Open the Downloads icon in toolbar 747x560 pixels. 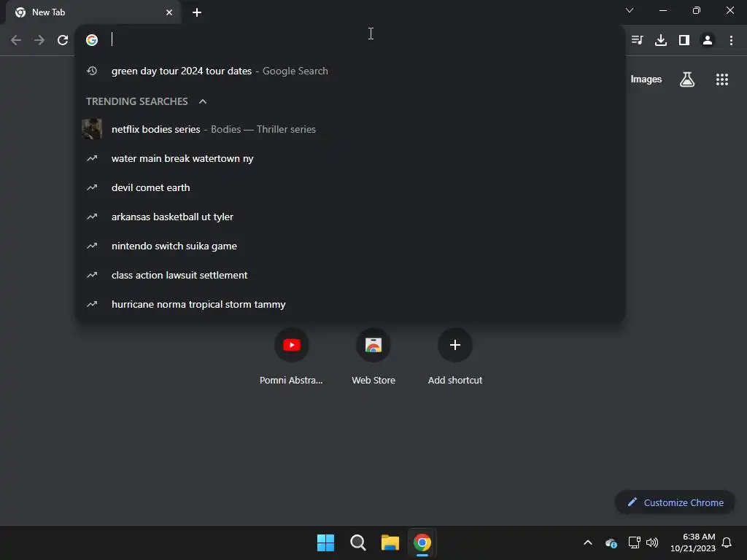[x=661, y=40]
